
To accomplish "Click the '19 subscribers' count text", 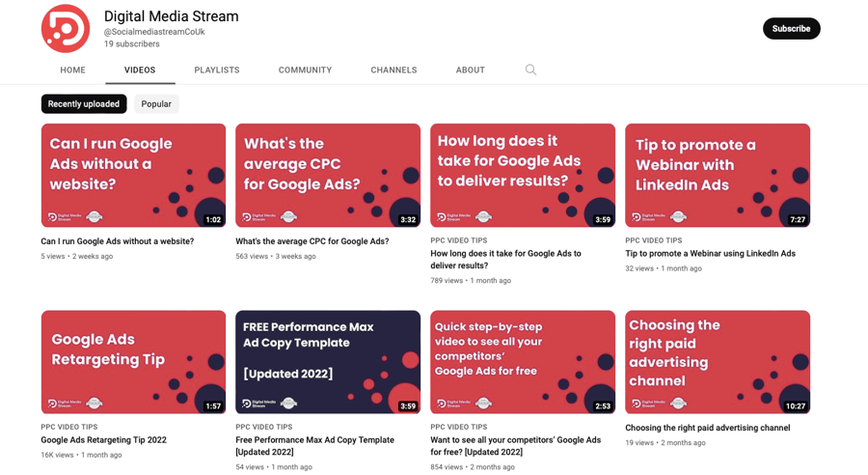I will point(132,43).
